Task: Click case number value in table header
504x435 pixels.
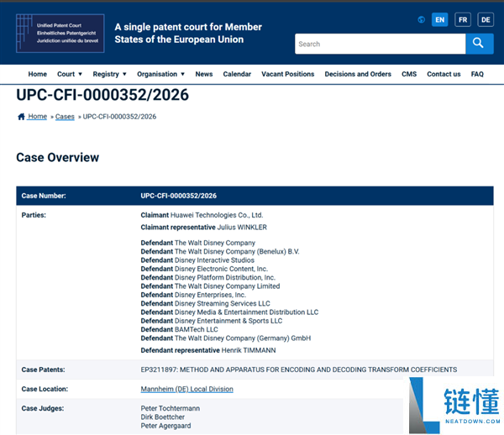Action: click(x=178, y=196)
